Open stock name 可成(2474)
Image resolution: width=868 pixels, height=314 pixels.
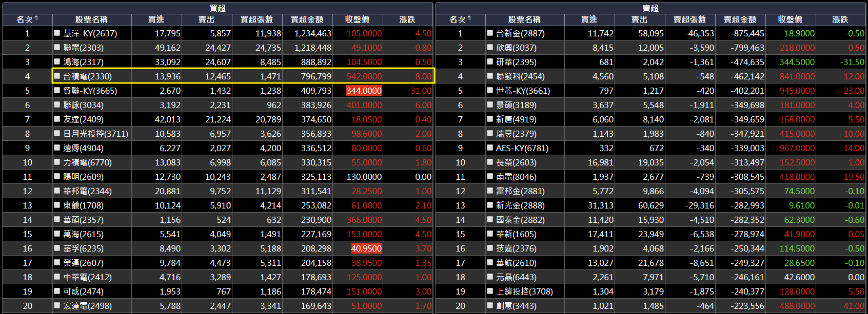83,291
